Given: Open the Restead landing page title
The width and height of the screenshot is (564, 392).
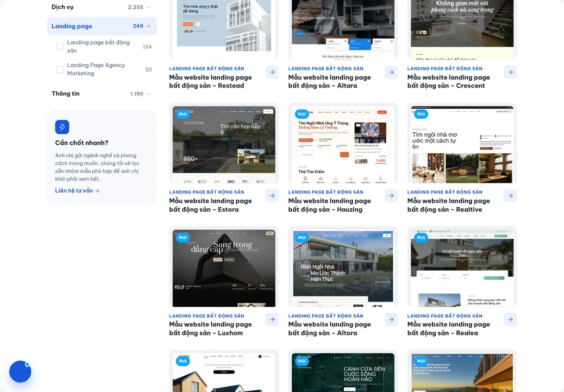Looking at the screenshot, I should [210, 81].
